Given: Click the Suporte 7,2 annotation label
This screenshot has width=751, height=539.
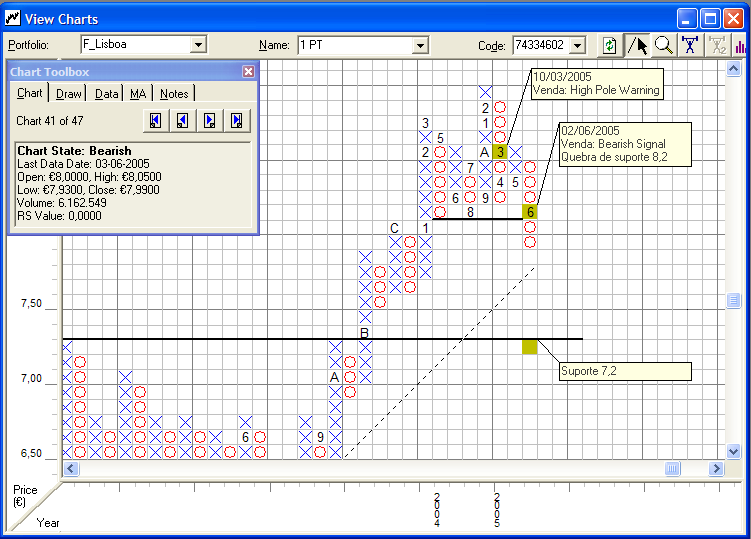Looking at the screenshot, I should [625, 371].
